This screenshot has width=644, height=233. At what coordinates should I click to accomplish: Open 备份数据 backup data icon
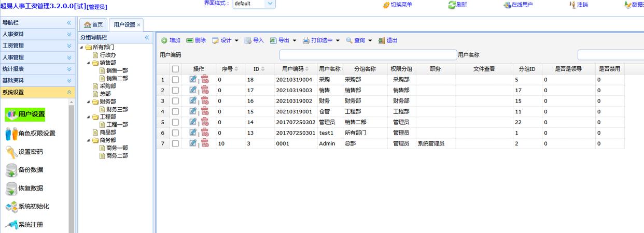(11, 170)
